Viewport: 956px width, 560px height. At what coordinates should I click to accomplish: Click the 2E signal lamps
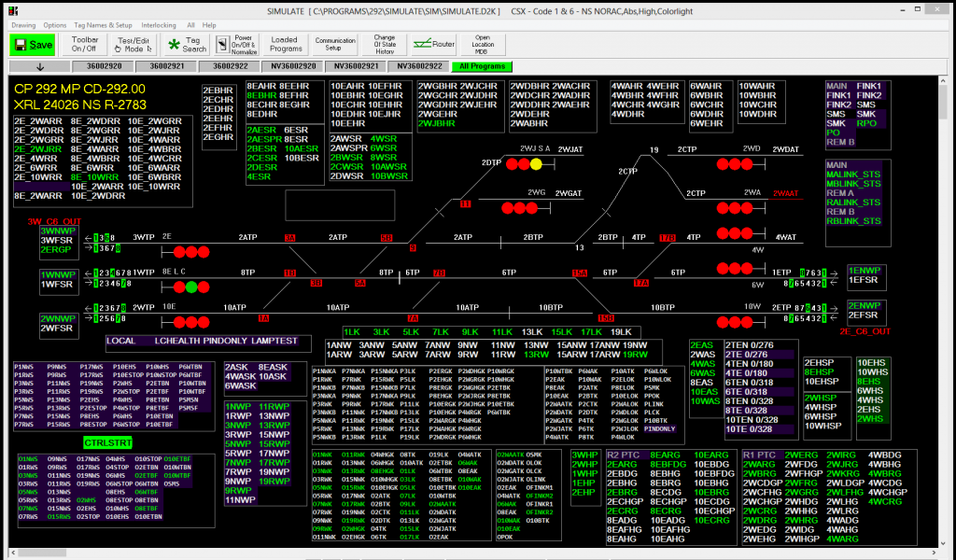point(191,252)
